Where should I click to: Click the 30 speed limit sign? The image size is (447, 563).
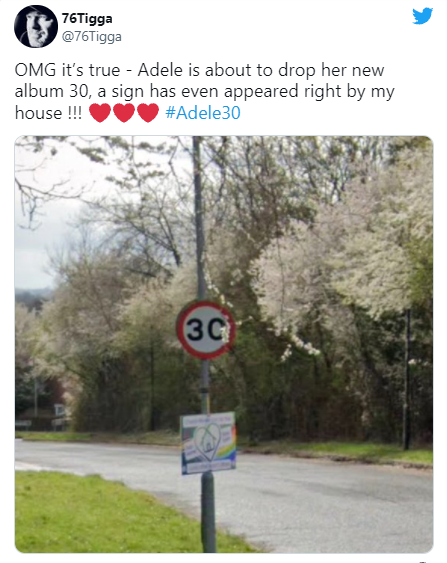206,330
